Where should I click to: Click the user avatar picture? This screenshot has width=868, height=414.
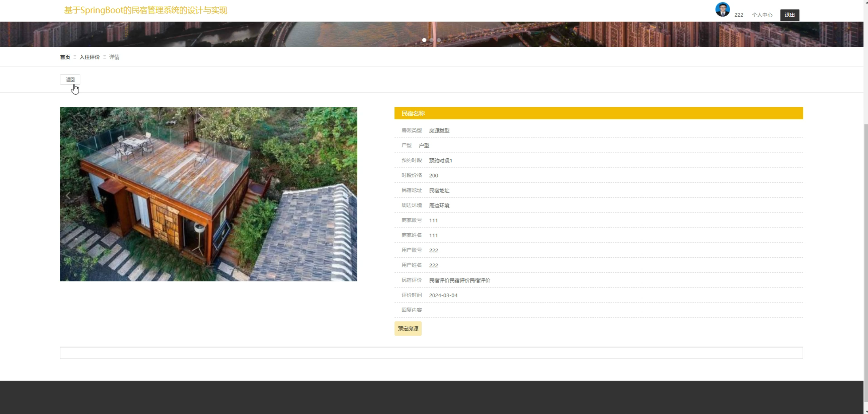[722, 9]
